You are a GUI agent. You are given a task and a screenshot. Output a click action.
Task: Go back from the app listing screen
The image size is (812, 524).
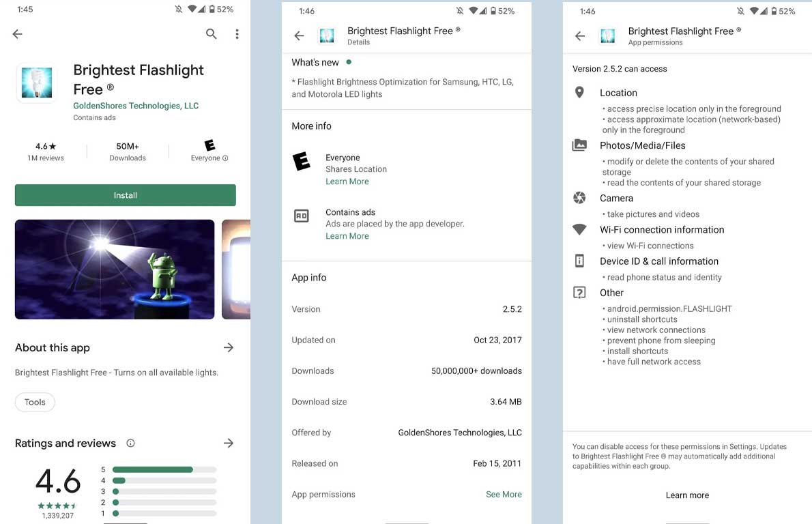point(18,34)
